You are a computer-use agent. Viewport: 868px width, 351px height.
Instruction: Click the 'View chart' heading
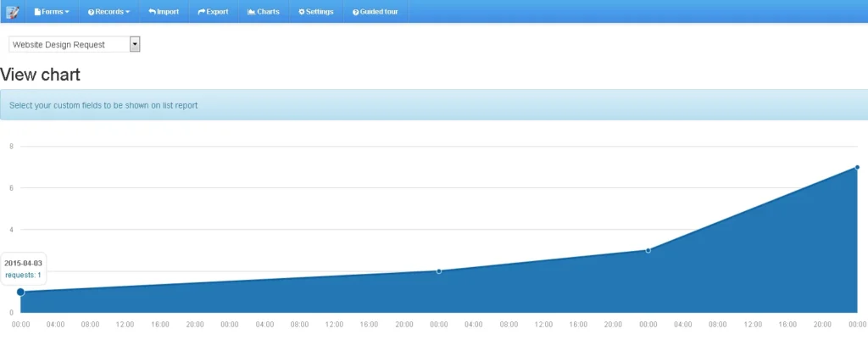[41, 75]
